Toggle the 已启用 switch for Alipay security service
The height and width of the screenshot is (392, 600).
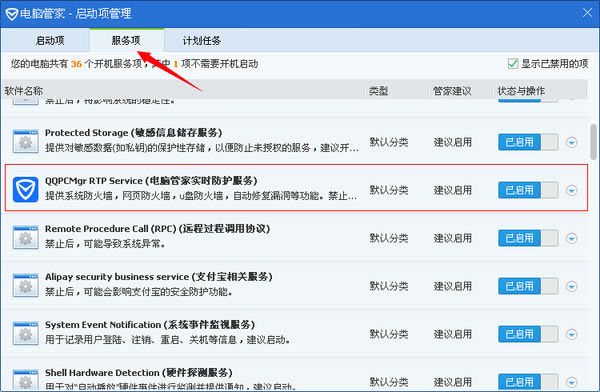point(528,286)
